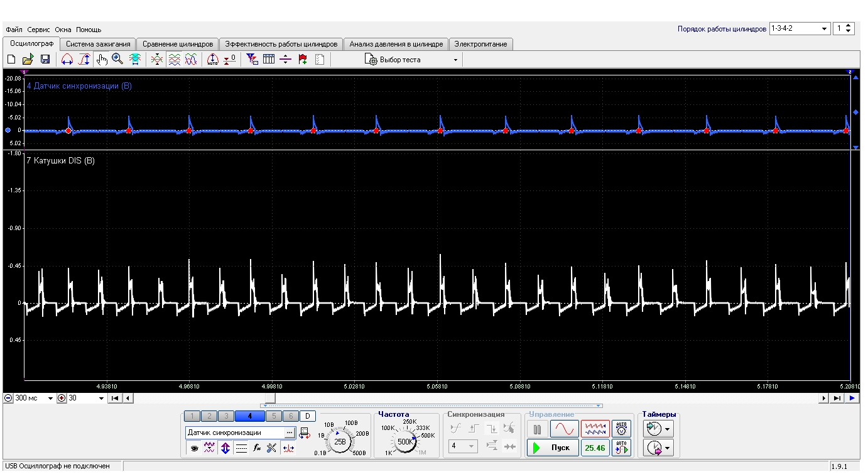Toggle channel 5 button
This screenshot has width=868, height=474.
point(273,416)
